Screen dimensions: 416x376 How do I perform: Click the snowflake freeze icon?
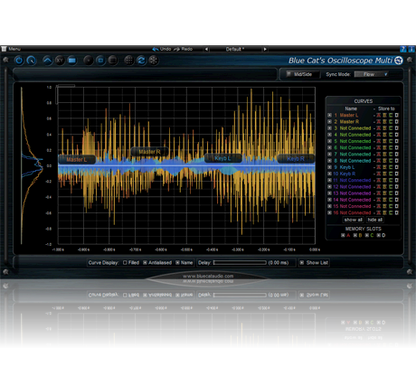pos(153,60)
